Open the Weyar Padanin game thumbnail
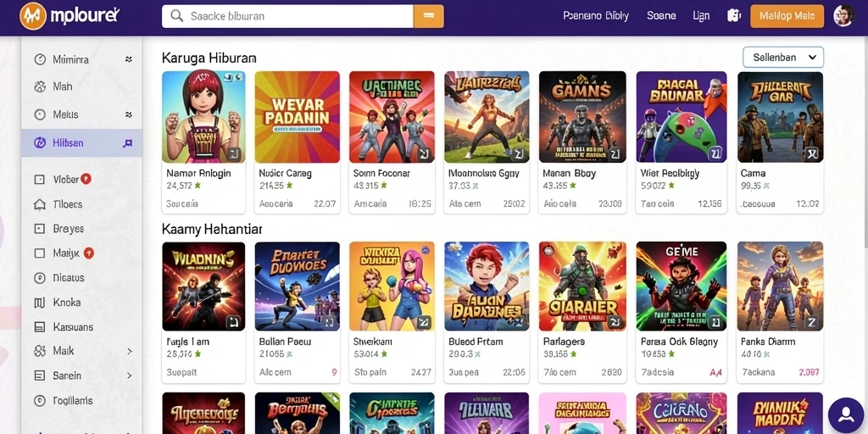868x434 pixels. coord(298,117)
